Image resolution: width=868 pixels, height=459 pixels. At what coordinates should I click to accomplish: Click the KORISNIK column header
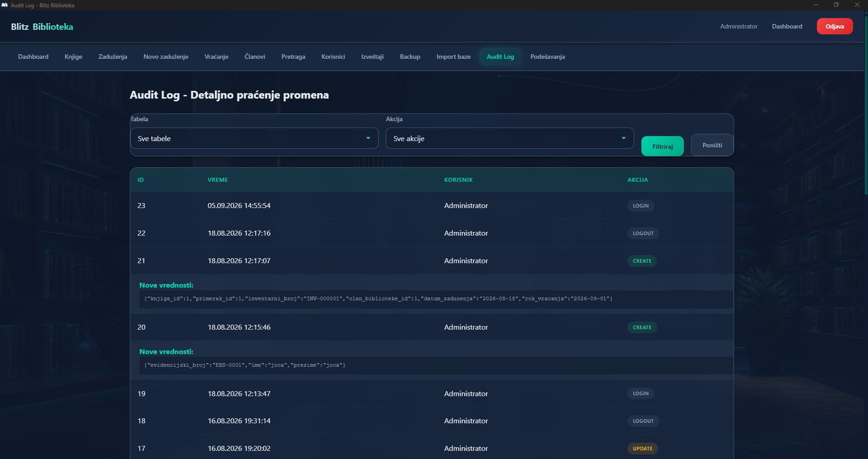point(458,180)
